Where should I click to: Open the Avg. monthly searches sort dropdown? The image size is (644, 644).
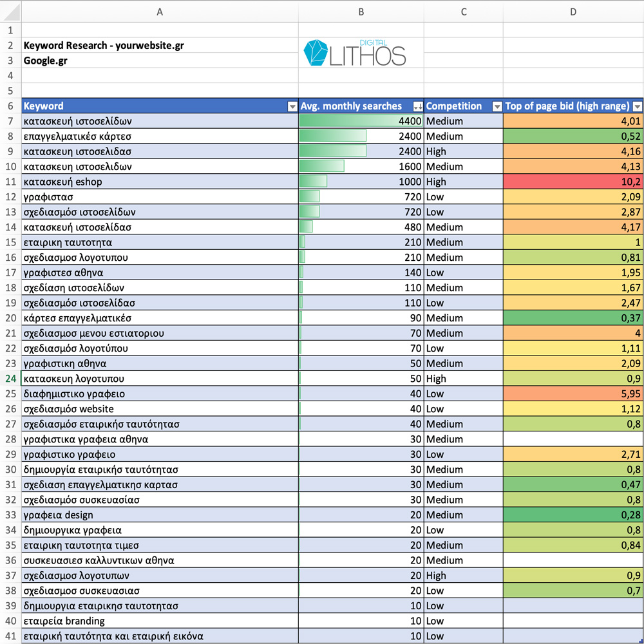[418, 106]
